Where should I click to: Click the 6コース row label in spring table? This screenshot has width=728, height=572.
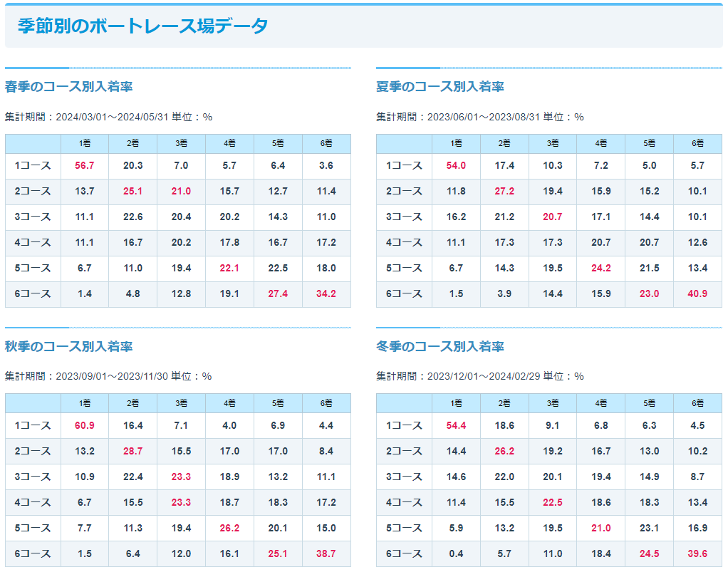click(x=33, y=293)
